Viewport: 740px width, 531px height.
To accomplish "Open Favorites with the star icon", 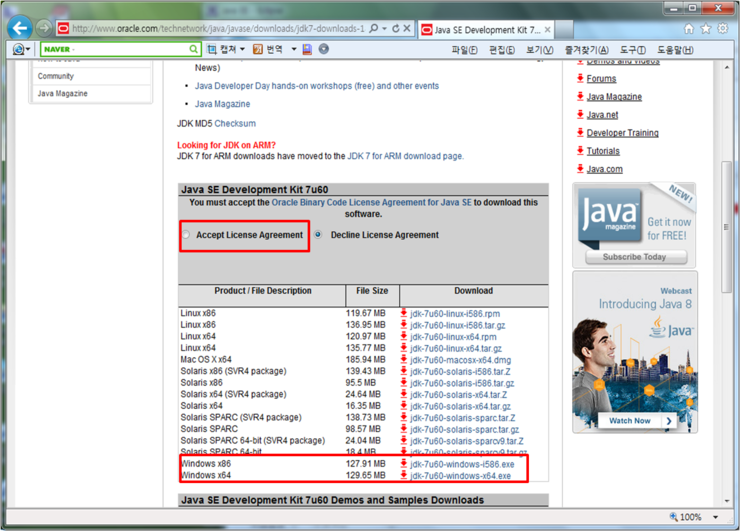I will (x=706, y=29).
